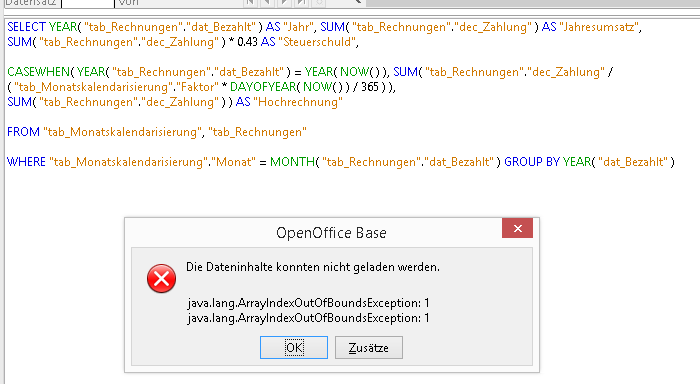Image resolution: width=700 pixels, height=384 pixels.
Task: Click the Datensatz record number field
Action: [88, 3]
